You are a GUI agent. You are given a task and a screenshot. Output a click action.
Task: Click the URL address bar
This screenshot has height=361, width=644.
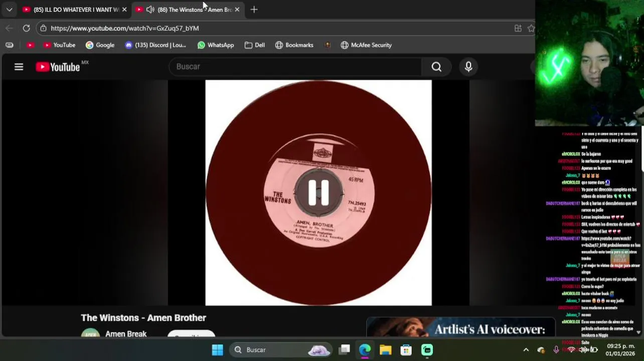[x=281, y=28]
